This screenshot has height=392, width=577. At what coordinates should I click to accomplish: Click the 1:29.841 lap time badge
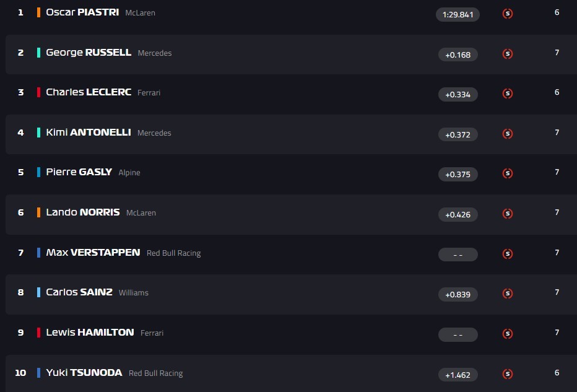(458, 14)
